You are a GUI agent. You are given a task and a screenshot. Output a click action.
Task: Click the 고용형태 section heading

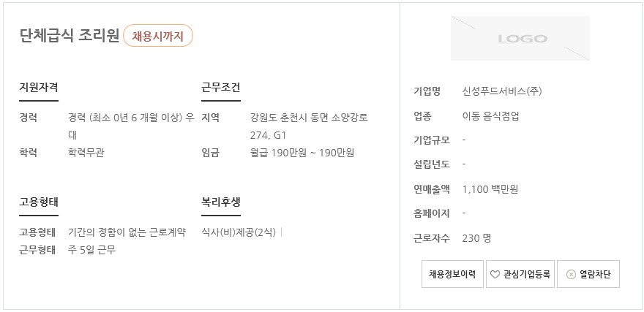click(39, 202)
